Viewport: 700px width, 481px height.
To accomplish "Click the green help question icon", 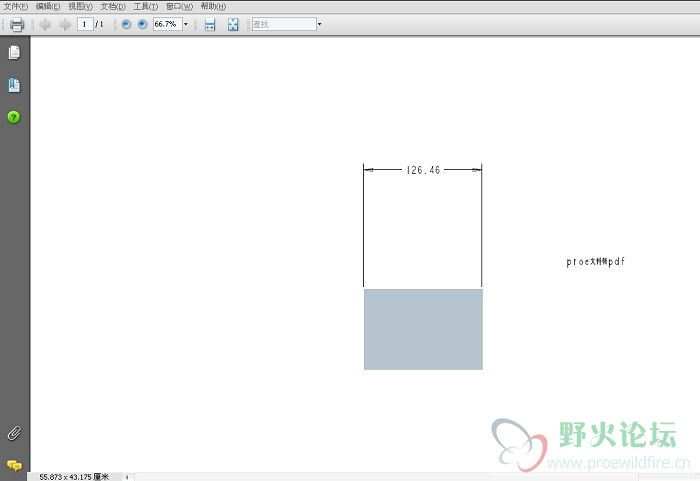I will click(x=14, y=117).
